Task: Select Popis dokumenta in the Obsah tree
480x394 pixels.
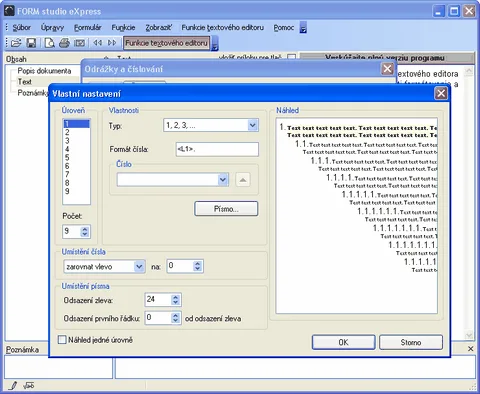Action: pyautogui.click(x=44, y=71)
